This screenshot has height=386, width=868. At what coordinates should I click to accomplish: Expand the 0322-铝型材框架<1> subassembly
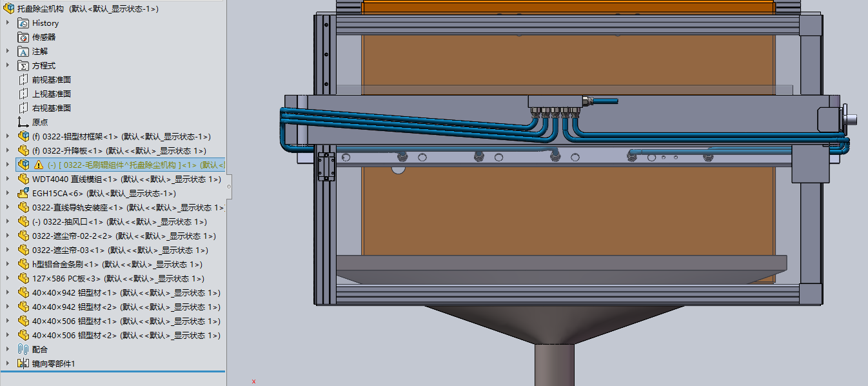8,137
